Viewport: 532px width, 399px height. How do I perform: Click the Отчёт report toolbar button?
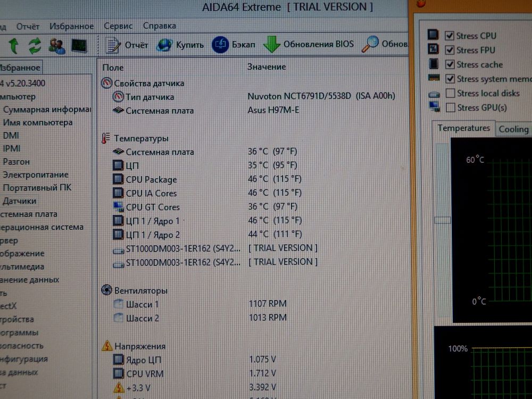(127, 45)
